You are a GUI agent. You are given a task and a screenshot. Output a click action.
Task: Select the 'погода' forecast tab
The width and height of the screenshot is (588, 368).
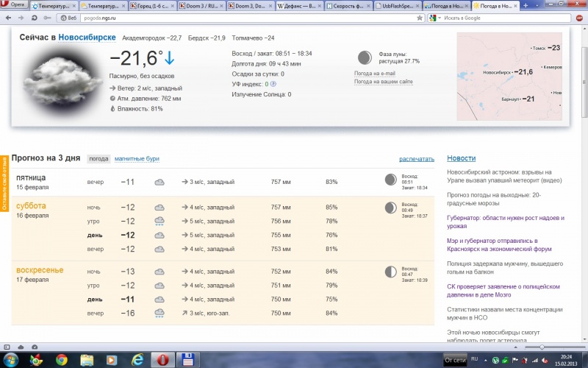click(98, 159)
